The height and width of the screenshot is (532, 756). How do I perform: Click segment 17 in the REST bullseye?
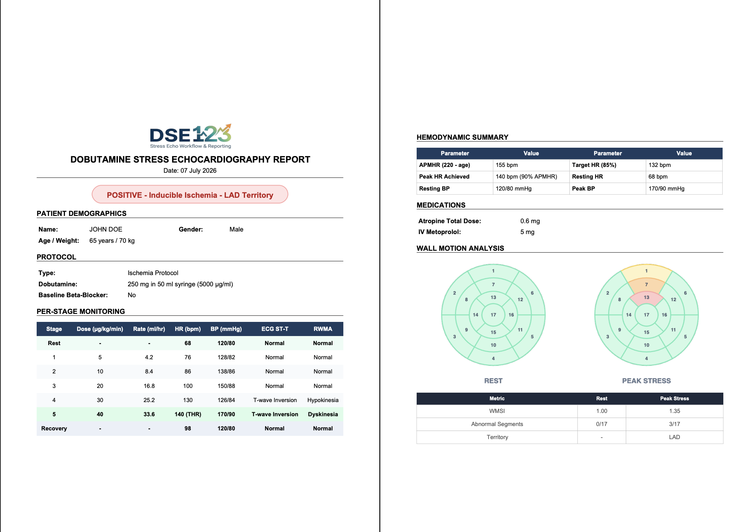[493, 315]
